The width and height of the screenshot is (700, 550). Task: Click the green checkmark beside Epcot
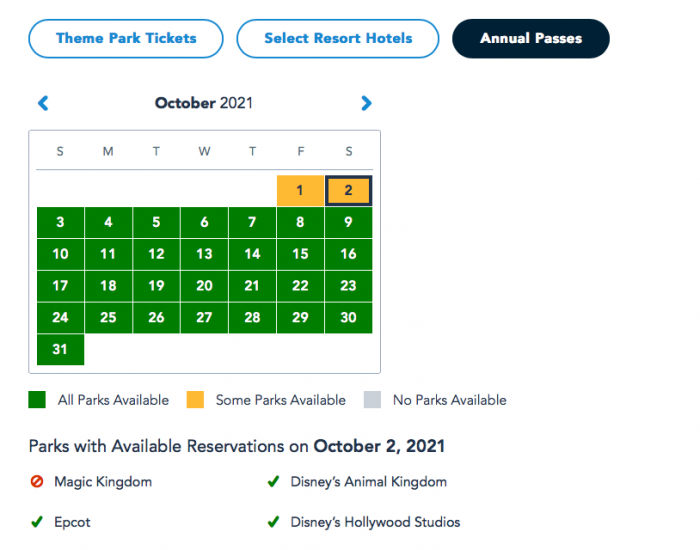click(37, 522)
